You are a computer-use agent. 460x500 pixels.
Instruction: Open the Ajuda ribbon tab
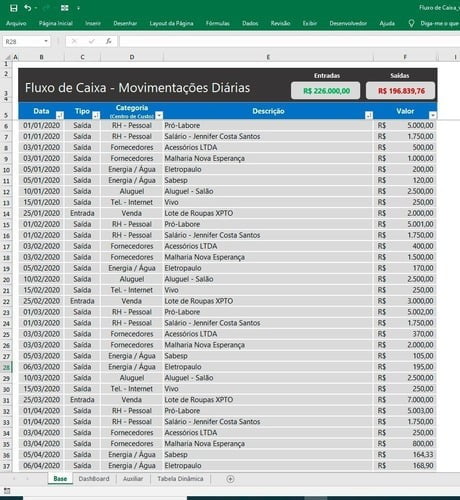pyautogui.click(x=387, y=23)
